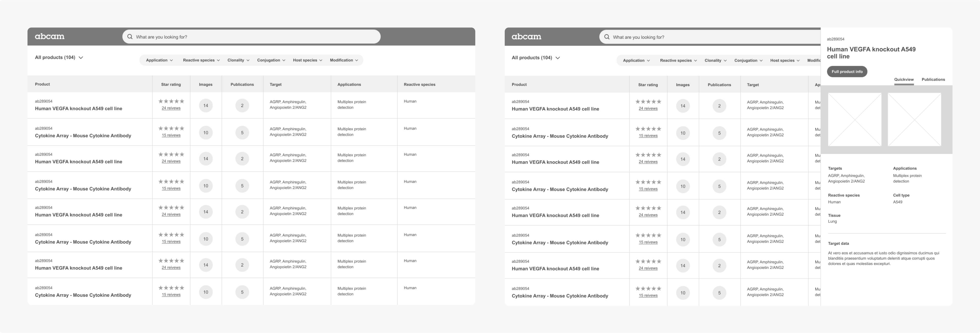
Task: Click the Full product info button
Action: (x=847, y=71)
